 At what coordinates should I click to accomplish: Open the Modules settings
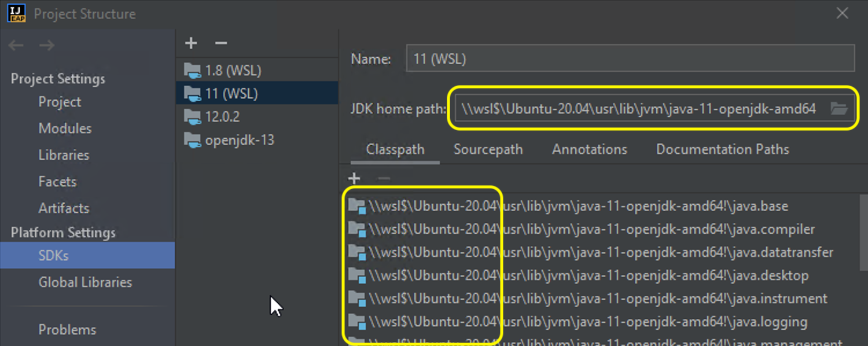click(65, 128)
